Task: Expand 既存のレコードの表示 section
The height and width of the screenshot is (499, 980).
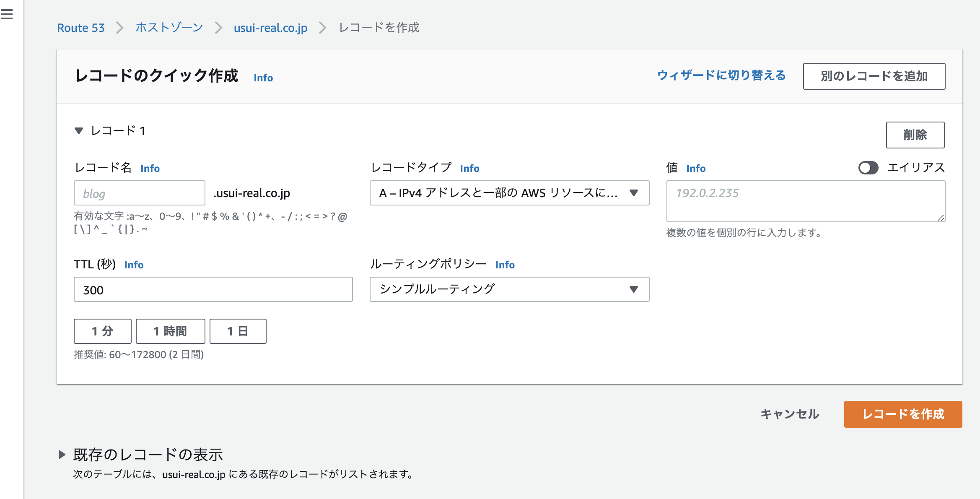Action: coord(62,455)
